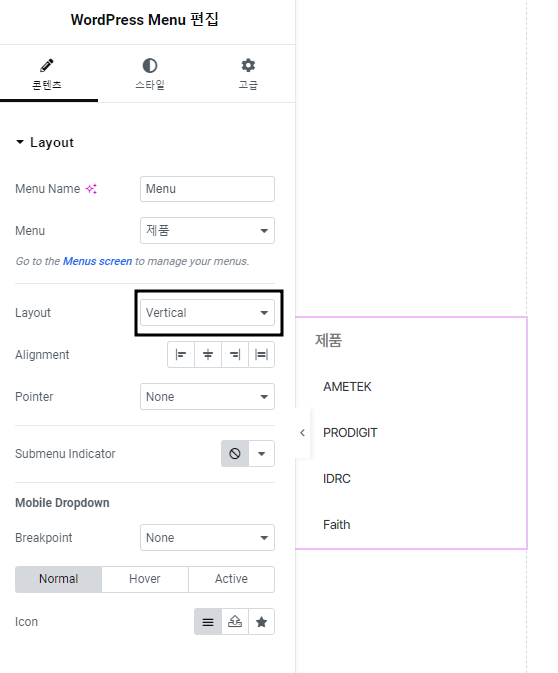
Task: Switch to the 스타일 tab
Action: [150, 74]
